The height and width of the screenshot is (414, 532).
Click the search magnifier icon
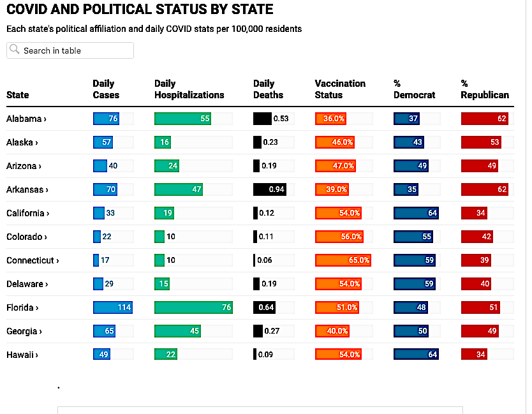(x=15, y=50)
